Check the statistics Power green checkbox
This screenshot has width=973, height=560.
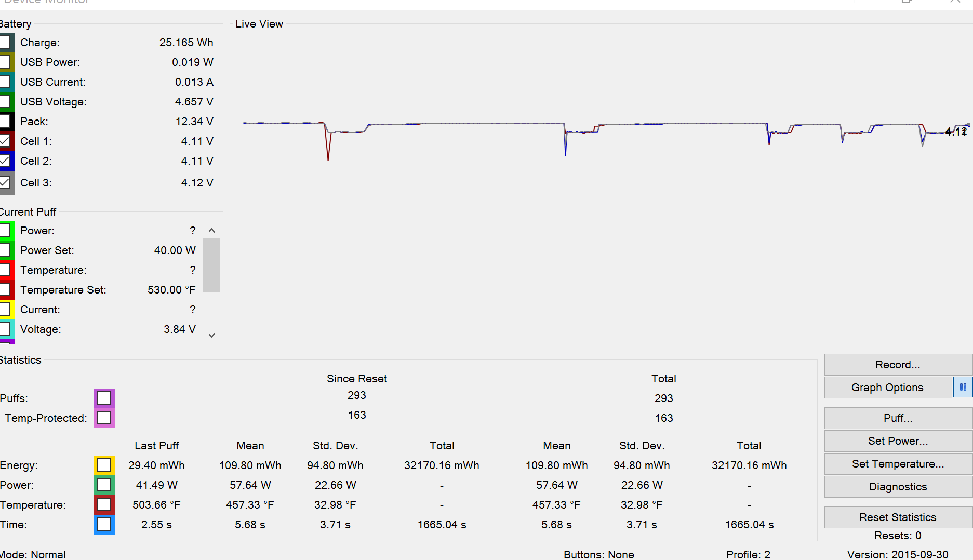[x=104, y=485]
